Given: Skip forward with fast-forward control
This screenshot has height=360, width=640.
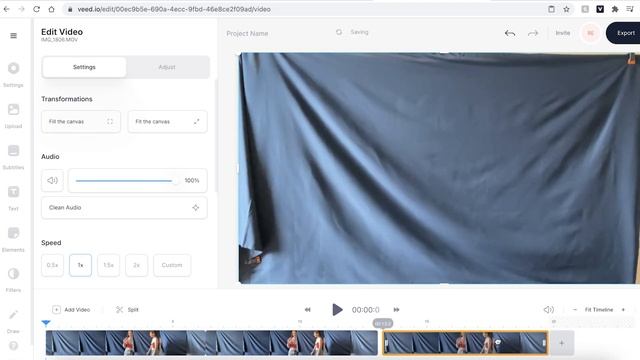Looking at the screenshot, I should [396, 309].
